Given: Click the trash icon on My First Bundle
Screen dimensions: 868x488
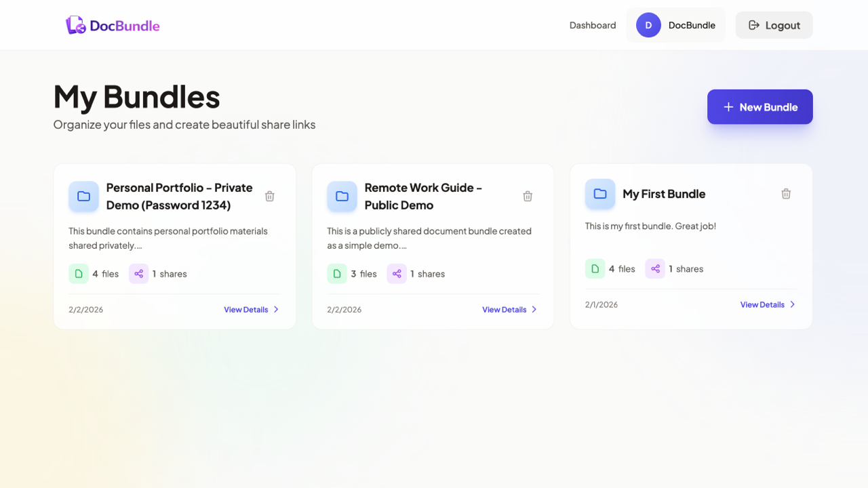Looking at the screenshot, I should [786, 193].
